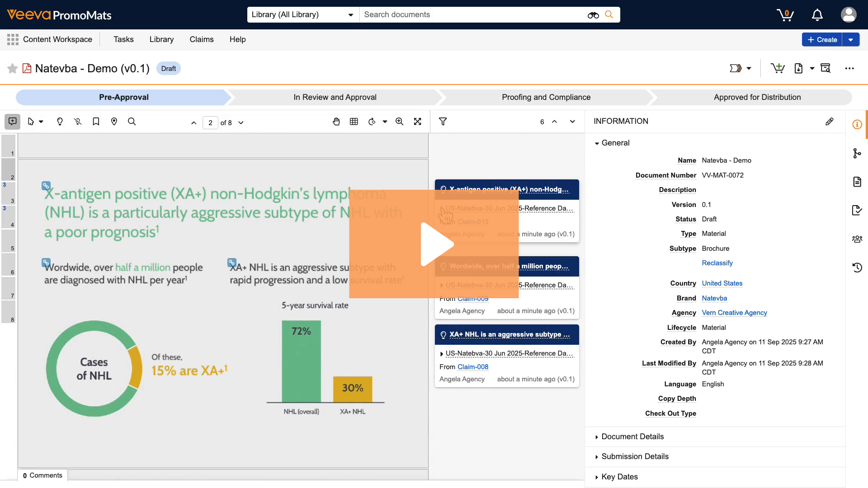Select the bookmark tool icon
The height and width of the screenshot is (488, 868).
click(x=96, y=122)
